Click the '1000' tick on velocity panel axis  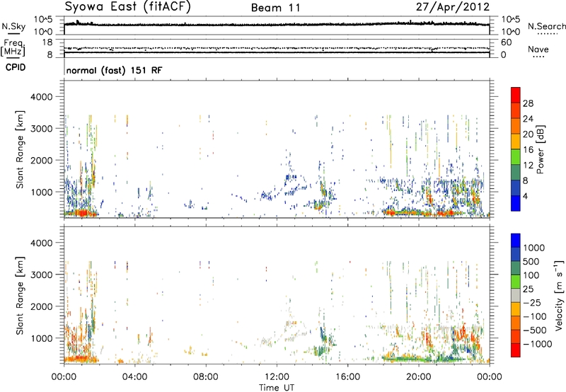[42, 338]
